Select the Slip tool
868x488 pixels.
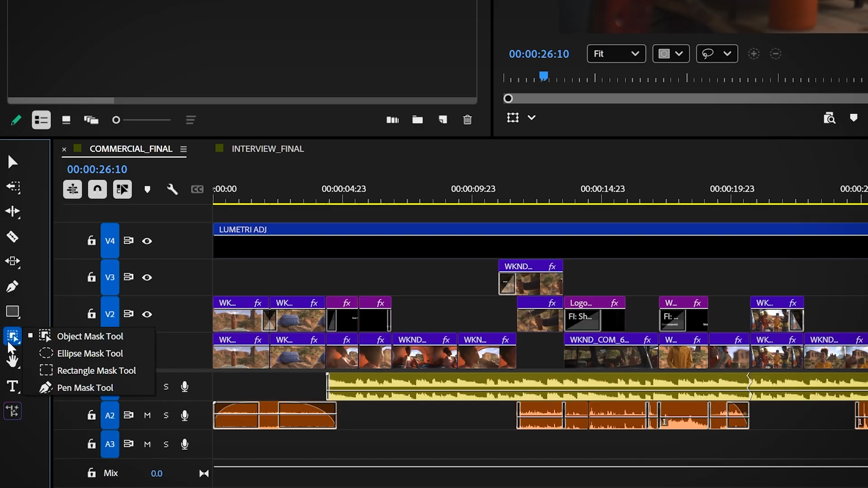coord(12,261)
